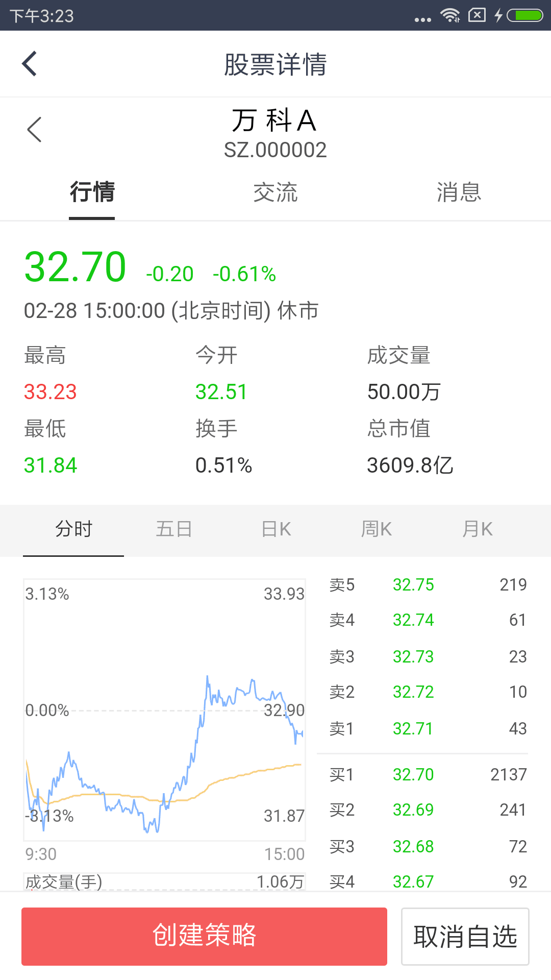Select the 行情 tab
Screen dimensions: 551x980
click(92, 193)
